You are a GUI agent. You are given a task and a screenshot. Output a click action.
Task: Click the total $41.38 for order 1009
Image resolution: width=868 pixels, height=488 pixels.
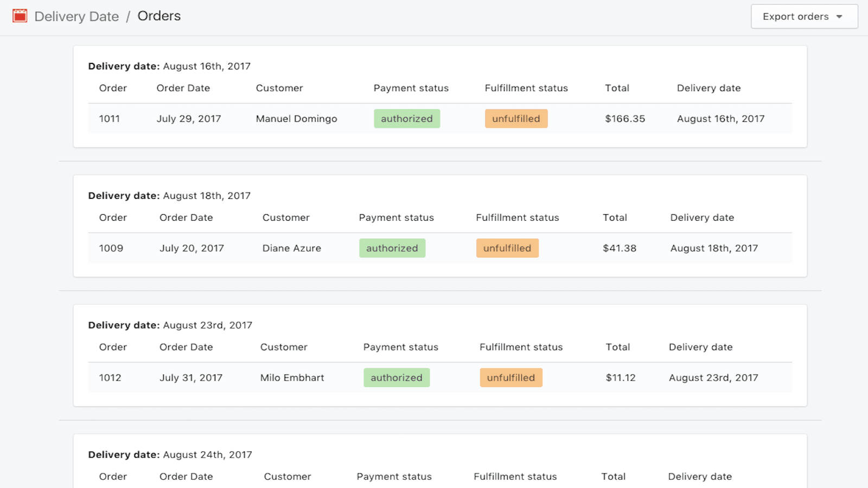619,248
